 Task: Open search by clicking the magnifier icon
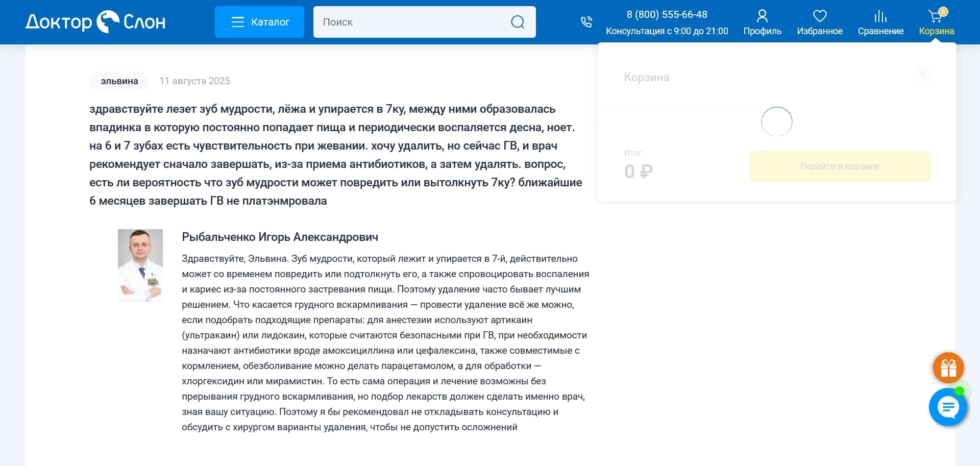click(x=518, y=22)
